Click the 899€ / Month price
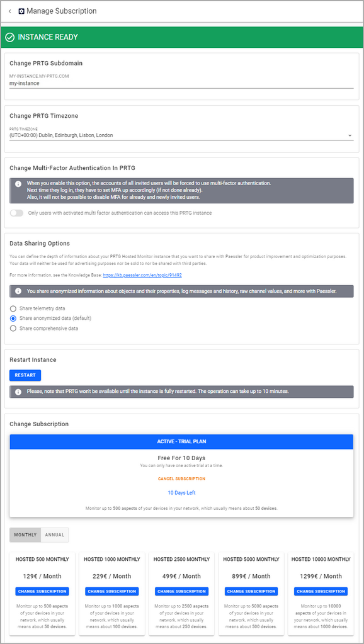 point(251,576)
